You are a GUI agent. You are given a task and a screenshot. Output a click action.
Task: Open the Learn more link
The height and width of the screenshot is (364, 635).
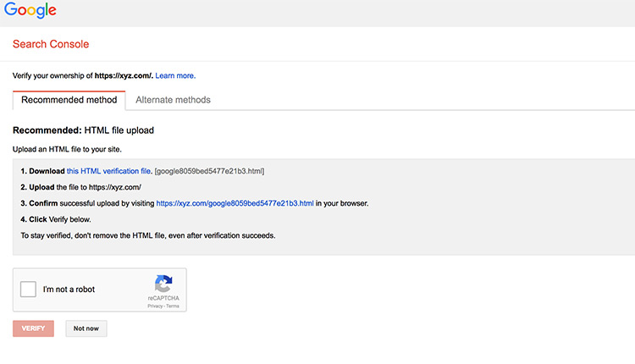(175, 75)
